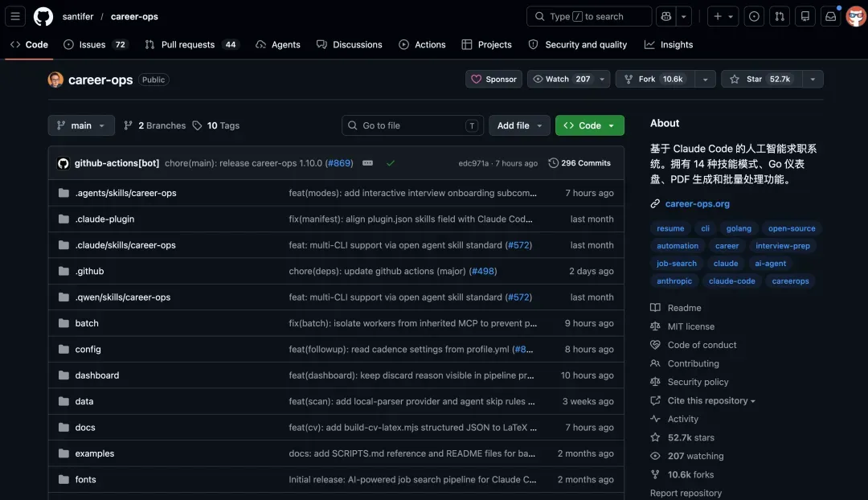The height and width of the screenshot is (500, 868).
Task: Open the hamburger navigation menu
Action: click(x=15, y=17)
